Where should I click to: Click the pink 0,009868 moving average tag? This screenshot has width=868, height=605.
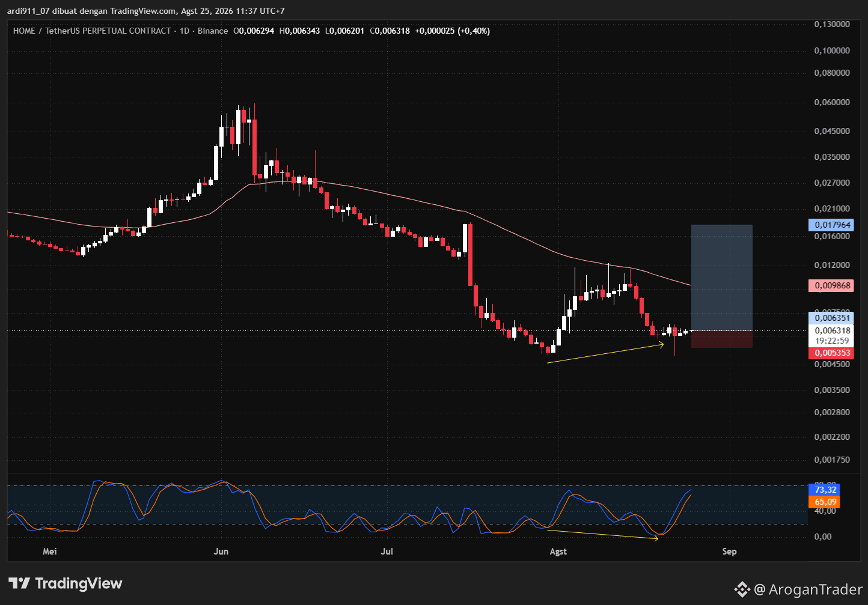click(832, 285)
